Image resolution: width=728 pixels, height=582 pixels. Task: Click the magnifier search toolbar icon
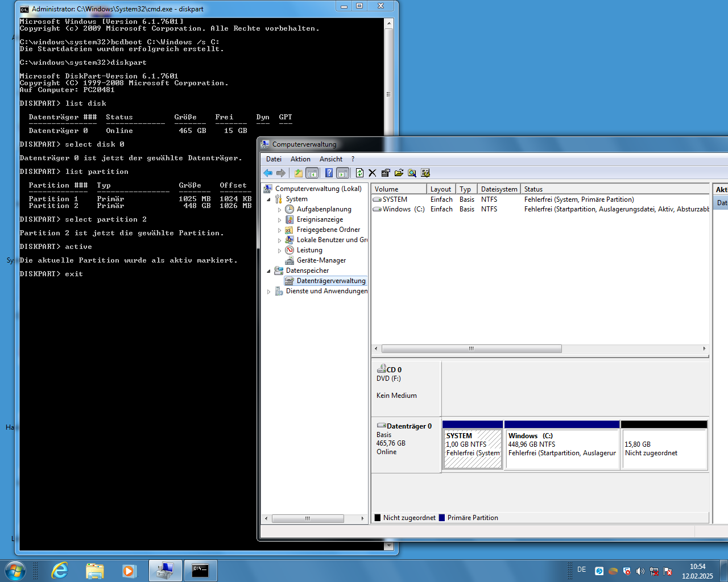pos(412,173)
